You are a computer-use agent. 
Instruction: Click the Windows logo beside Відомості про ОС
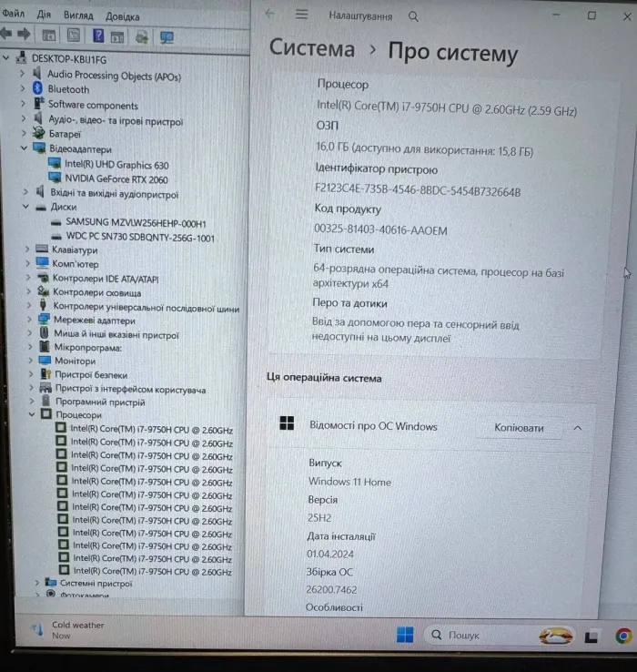coord(287,423)
